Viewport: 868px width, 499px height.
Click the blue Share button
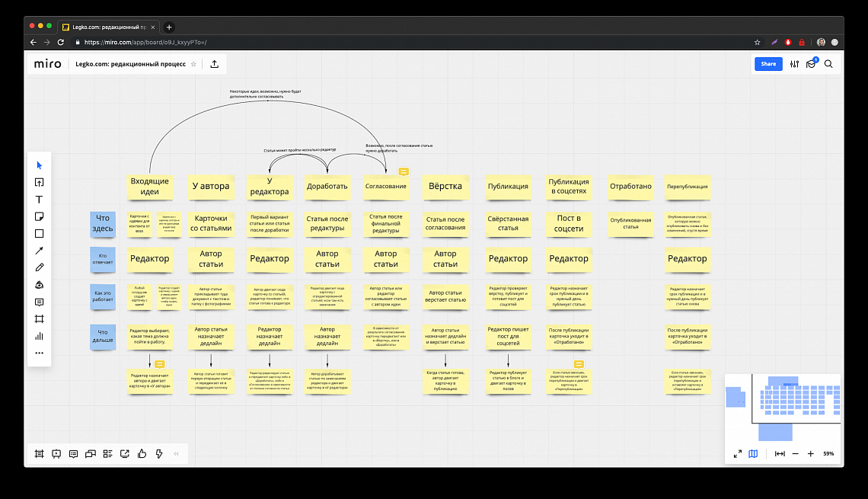coord(768,64)
